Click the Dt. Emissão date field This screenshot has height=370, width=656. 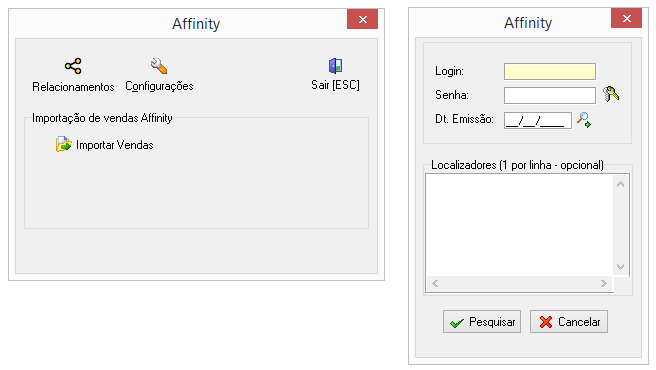(538, 121)
